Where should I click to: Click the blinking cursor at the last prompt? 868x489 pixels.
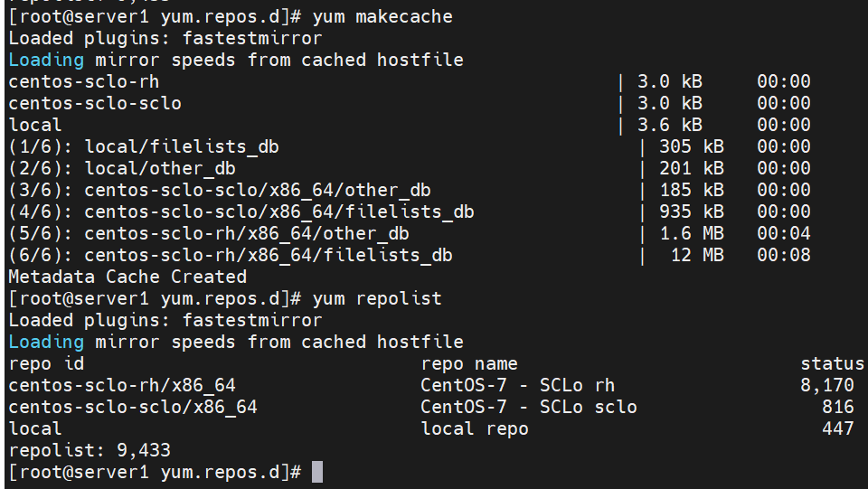(317, 472)
